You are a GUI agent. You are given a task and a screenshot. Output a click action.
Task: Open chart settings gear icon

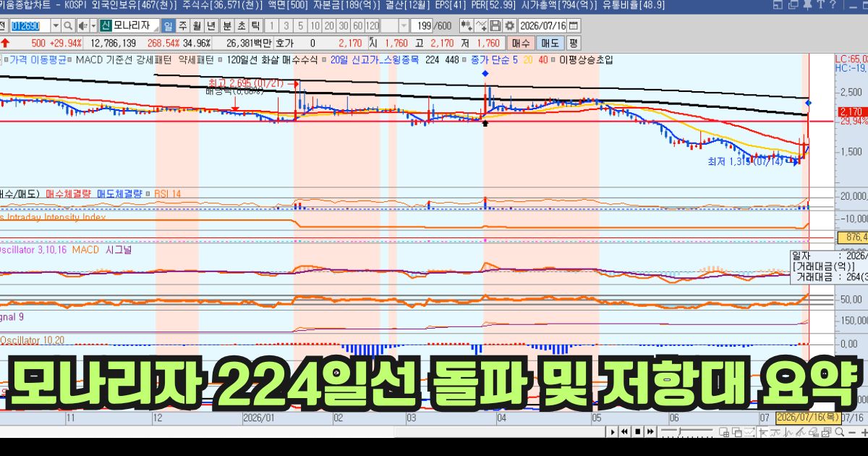509,26
